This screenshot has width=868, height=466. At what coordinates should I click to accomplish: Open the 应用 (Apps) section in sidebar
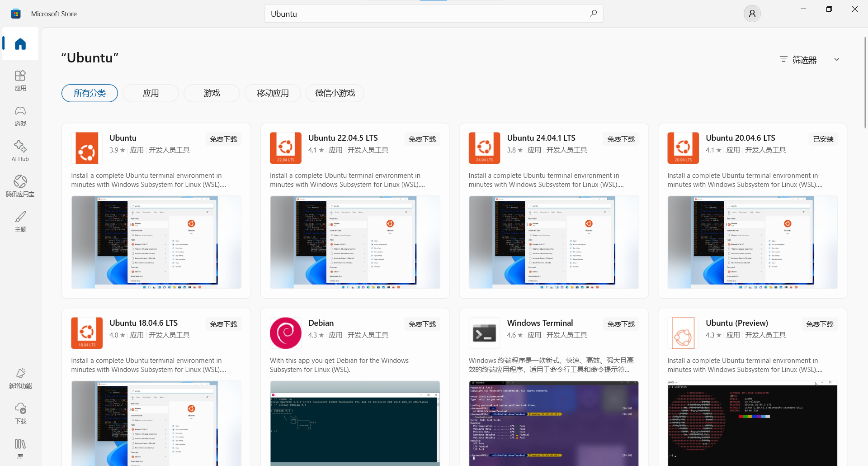[x=20, y=81]
